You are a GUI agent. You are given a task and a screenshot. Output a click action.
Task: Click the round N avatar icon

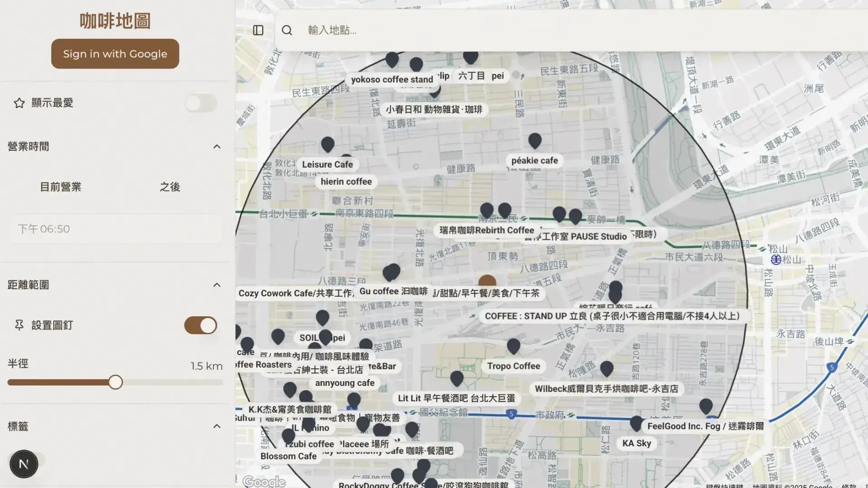pyautogui.click(x=24, y=464)
